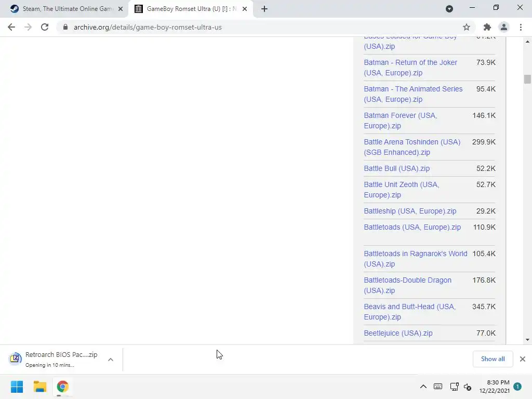Screen dimensions: 532x399
Task: Show all downloads
Action: [x=493, y=359]
